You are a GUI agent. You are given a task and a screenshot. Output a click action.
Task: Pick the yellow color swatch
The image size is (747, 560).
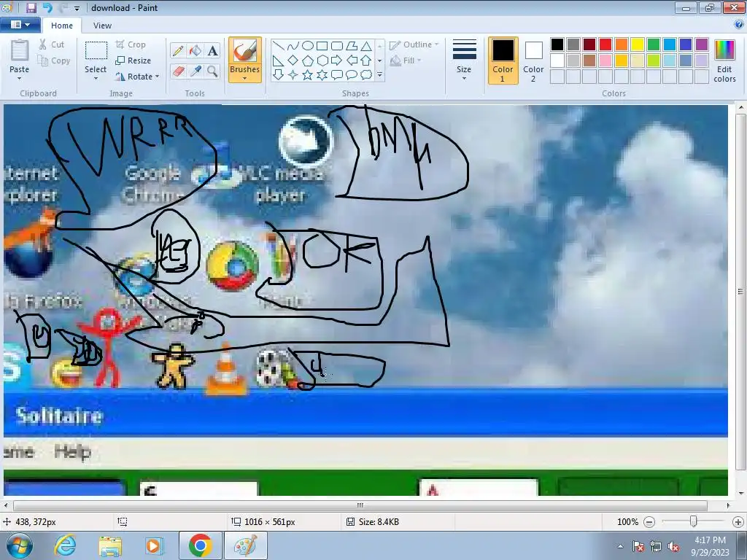tap(638, 44)
